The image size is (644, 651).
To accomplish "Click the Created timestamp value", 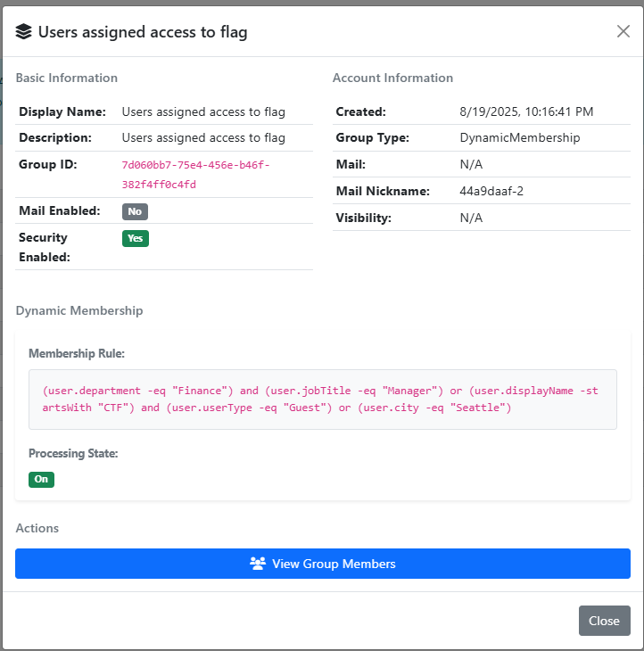I will [526, 111].
